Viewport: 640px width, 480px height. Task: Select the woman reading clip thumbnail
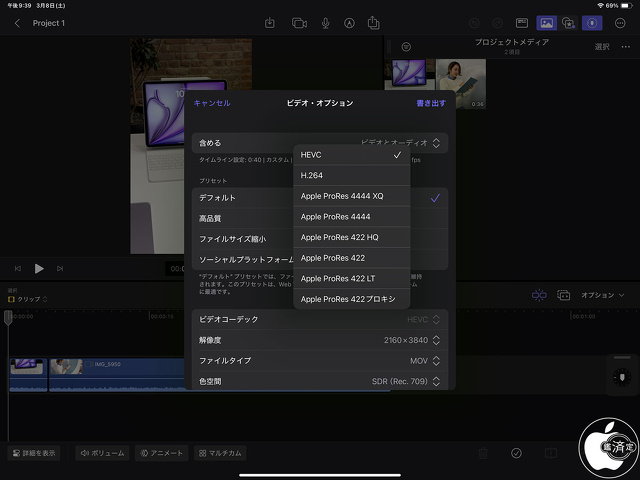pos(461,84)
